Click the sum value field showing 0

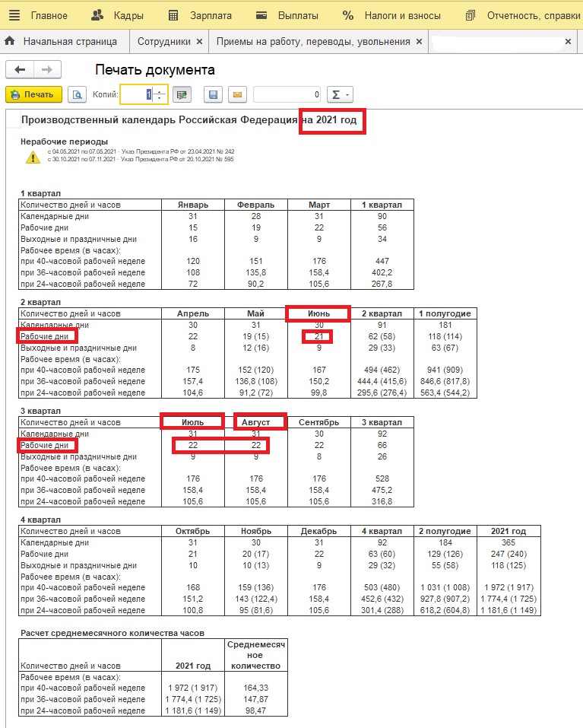[287, 94]
